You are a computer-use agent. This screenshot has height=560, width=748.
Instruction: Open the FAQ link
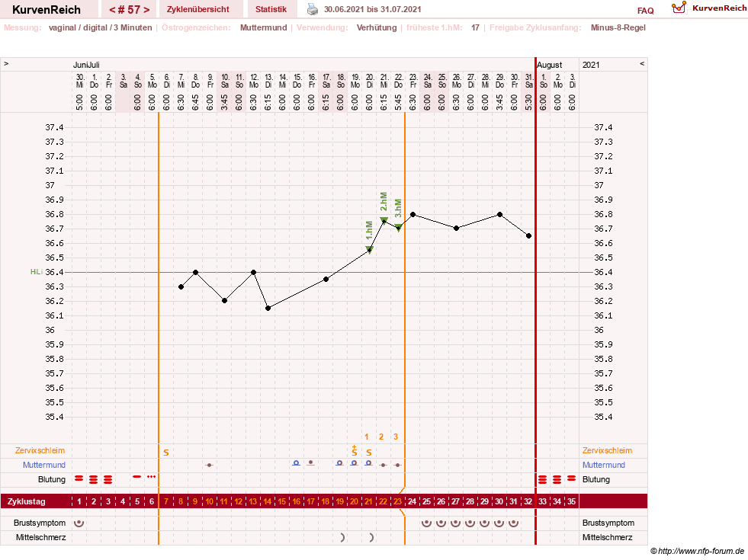[645, 11]
